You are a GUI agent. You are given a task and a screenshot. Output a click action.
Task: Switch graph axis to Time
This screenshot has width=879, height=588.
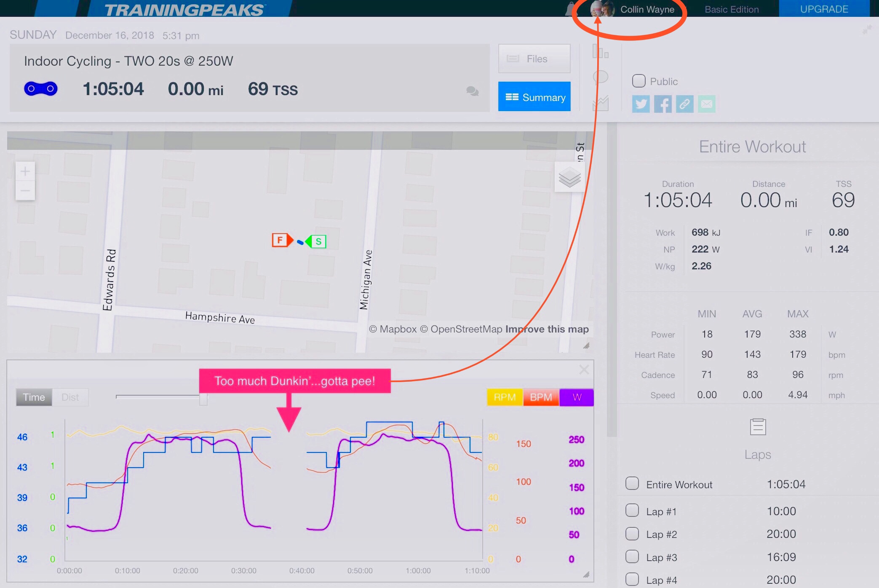click(x=34, y=397)
